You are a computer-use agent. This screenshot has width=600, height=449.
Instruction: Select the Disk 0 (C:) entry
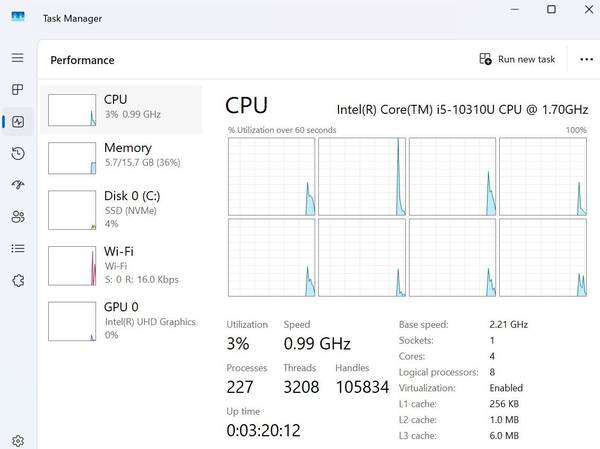121,210
